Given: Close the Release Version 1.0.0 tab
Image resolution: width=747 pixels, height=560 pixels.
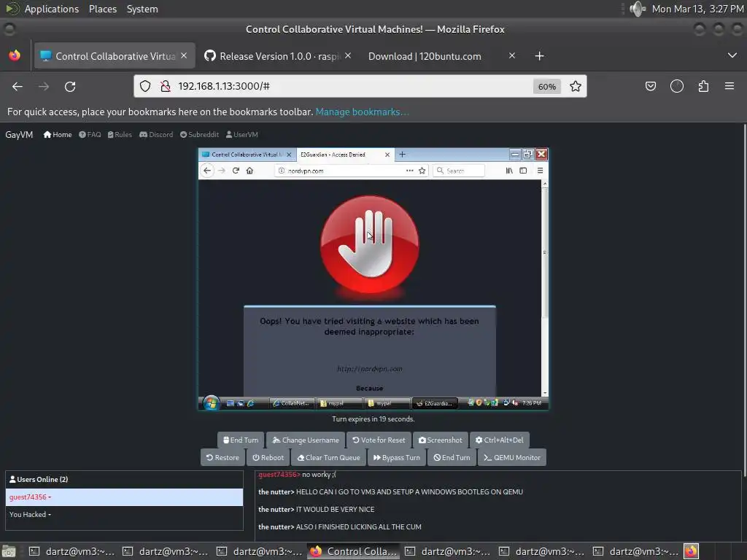Looking at the screenshot, I should pyautogui.click(x=348, y=55).
